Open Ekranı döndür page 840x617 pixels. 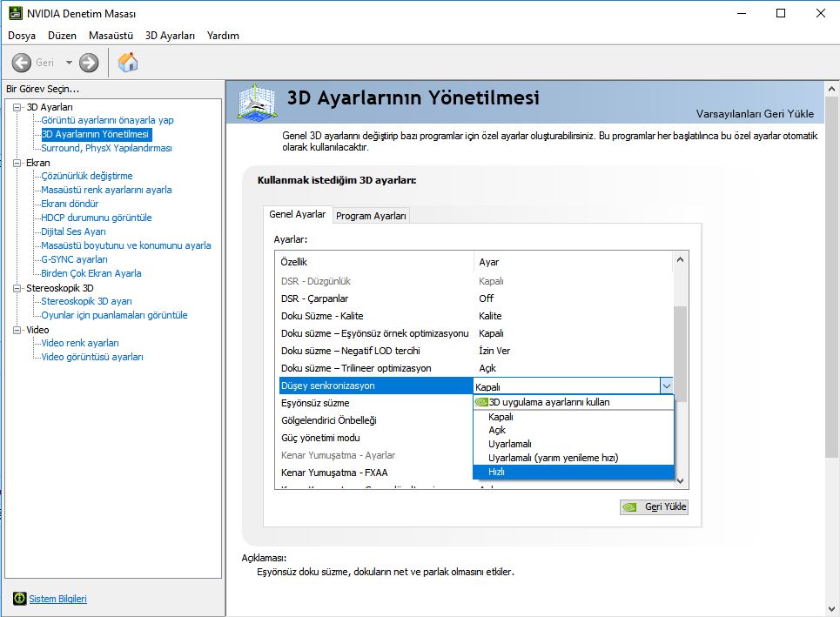[70, 204]
